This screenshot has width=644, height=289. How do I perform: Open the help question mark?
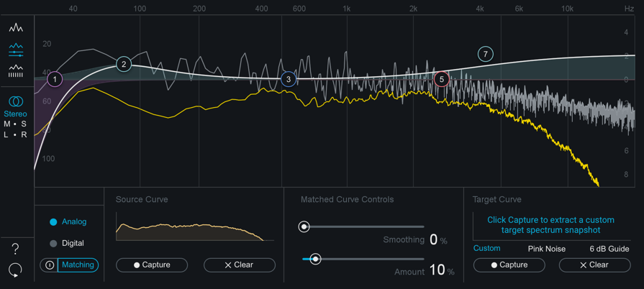coord(15,249)
